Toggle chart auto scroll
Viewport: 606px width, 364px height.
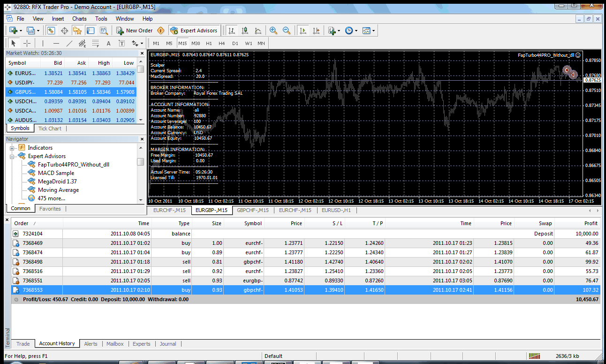click(303, 30)
